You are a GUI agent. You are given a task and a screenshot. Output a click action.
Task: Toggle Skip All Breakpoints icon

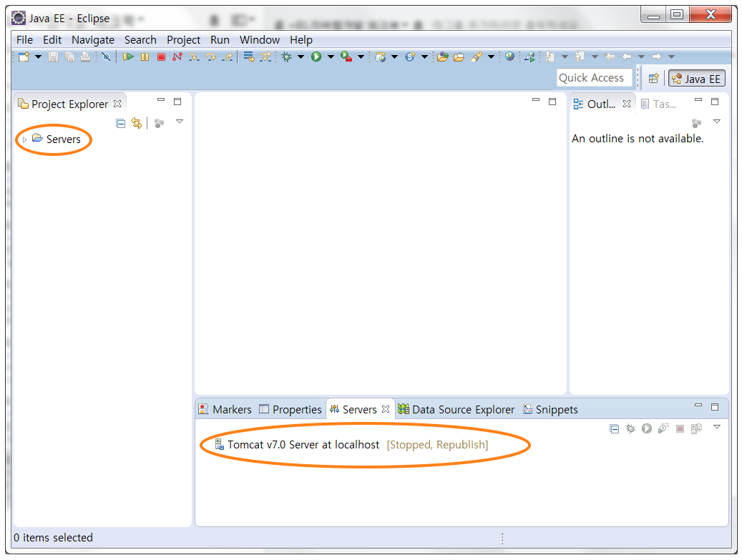click(x=106, y=57)
